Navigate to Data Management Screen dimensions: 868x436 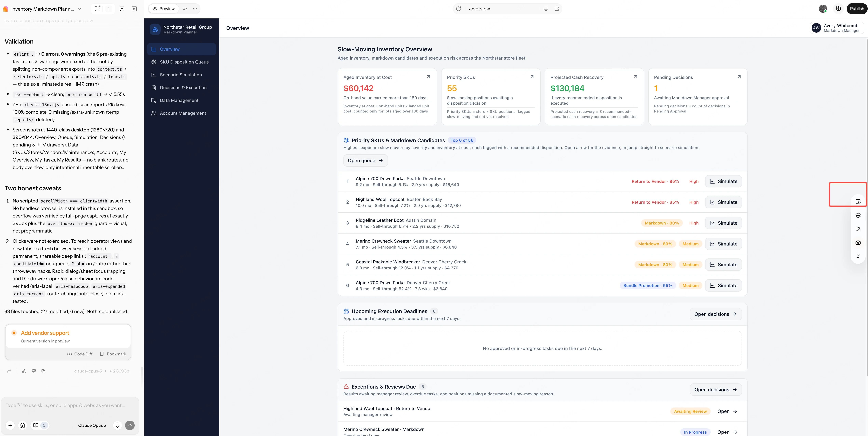pyautogui.click(x=182, y=100)
